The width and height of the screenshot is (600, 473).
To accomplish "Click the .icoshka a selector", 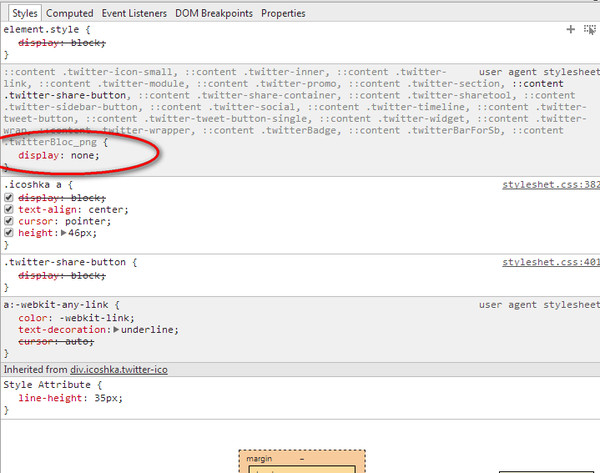I will 33,185.
